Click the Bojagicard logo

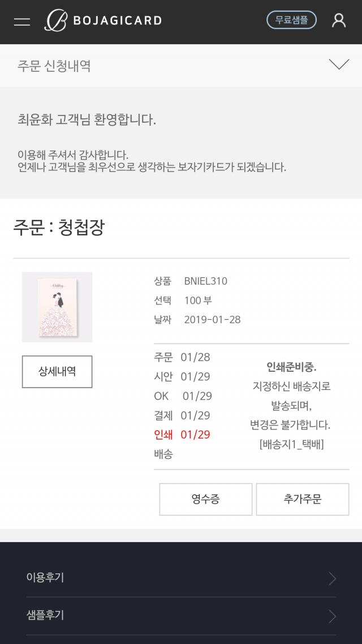tap(104, 21)
